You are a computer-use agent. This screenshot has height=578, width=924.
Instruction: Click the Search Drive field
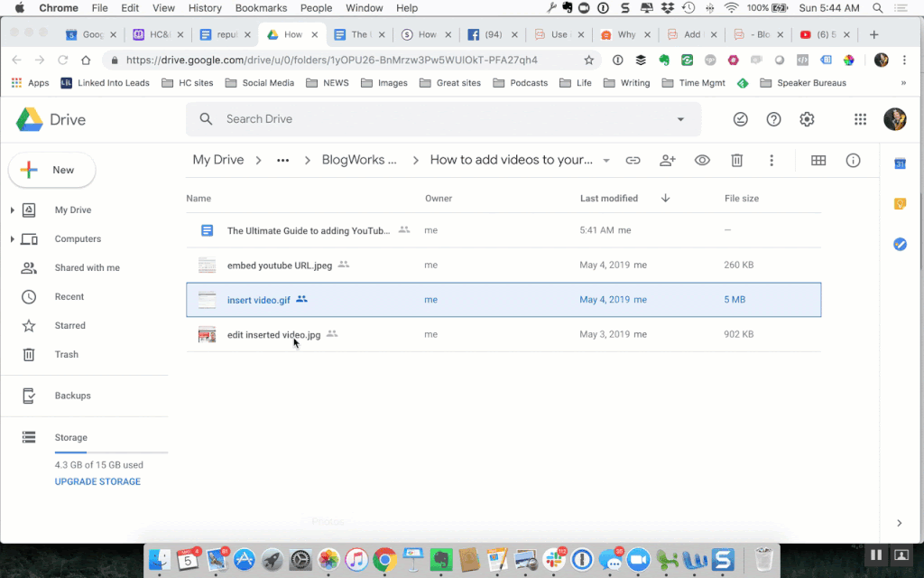click(x=443, y=119)
